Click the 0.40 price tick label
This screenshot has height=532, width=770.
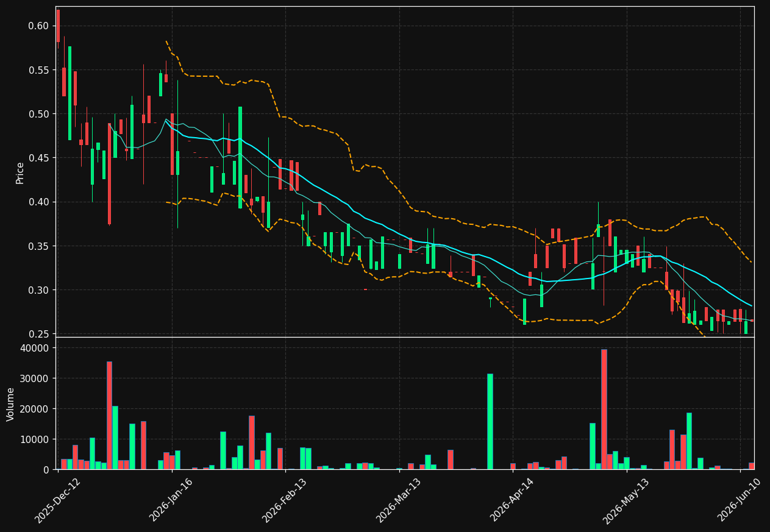tap(38, 202)
